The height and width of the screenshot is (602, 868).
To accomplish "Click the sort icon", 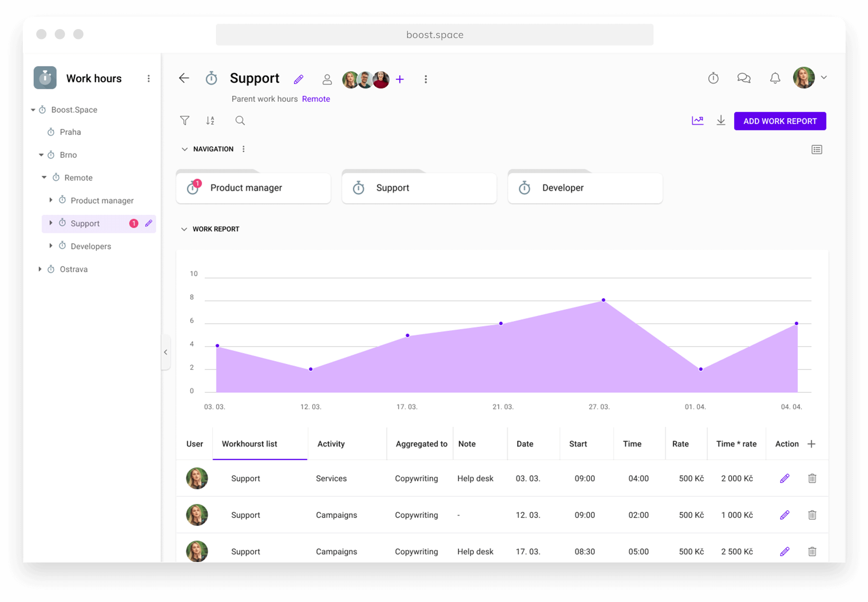I will (210, 120).
